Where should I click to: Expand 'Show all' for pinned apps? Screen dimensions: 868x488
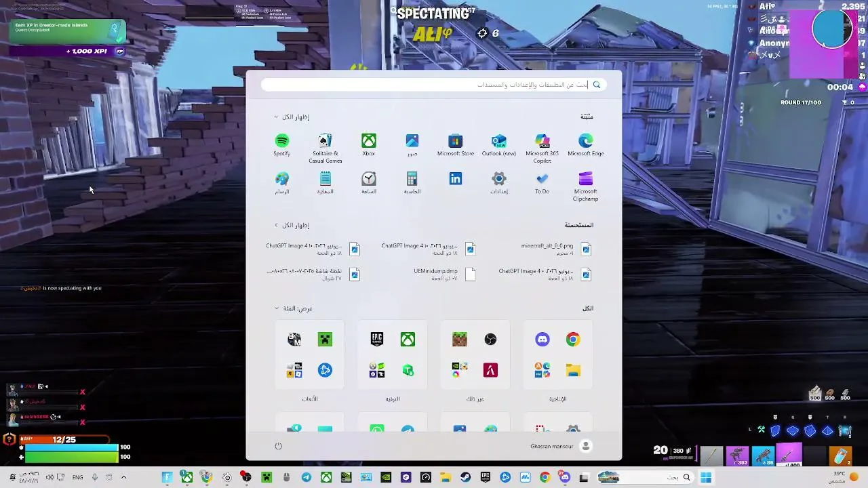(292, 117)
